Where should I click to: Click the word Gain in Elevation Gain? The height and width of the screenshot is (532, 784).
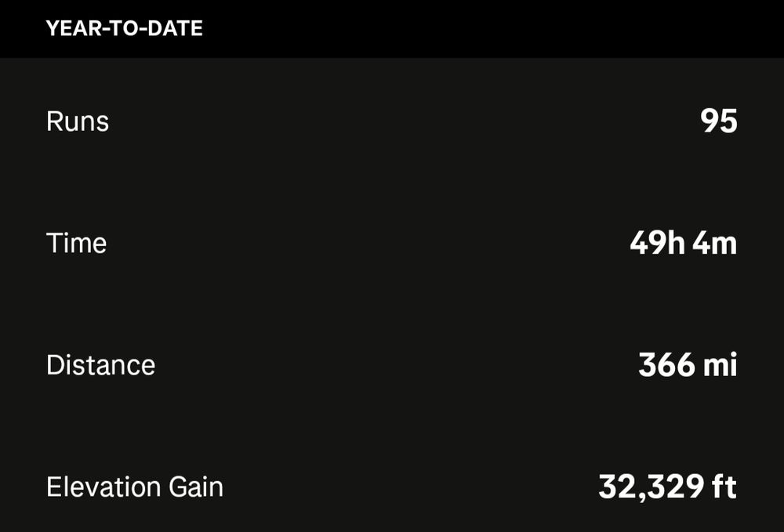click(x=195, y=487)
